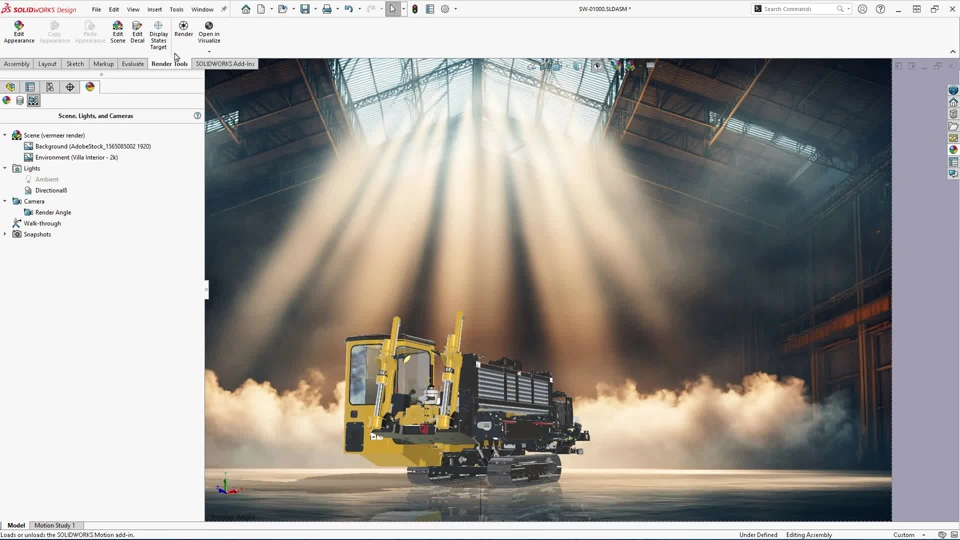Select the Render Angle camera item
Image resolution: width=960 pixels, height=540 pixels.
pos(52,212)
